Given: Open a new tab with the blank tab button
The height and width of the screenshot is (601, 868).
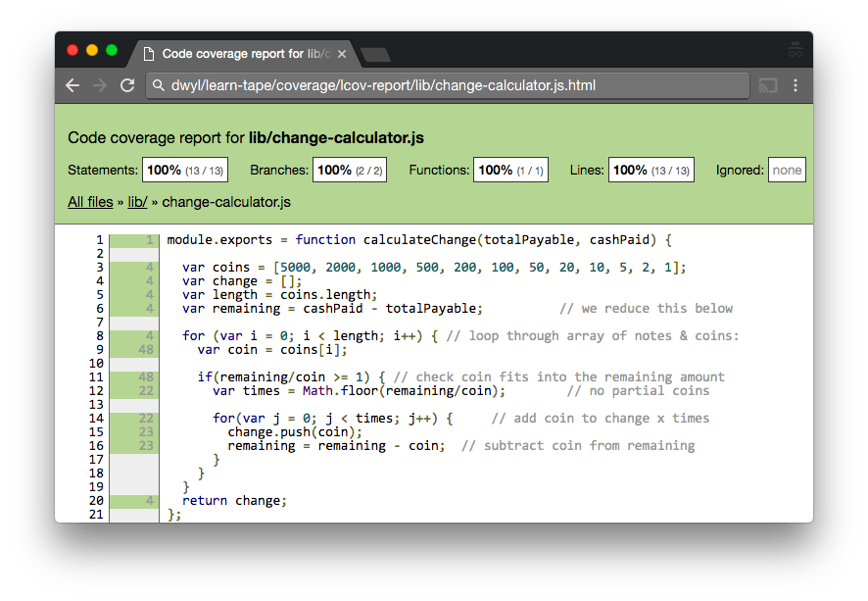Looking at the screenshot, I should 375,55.
